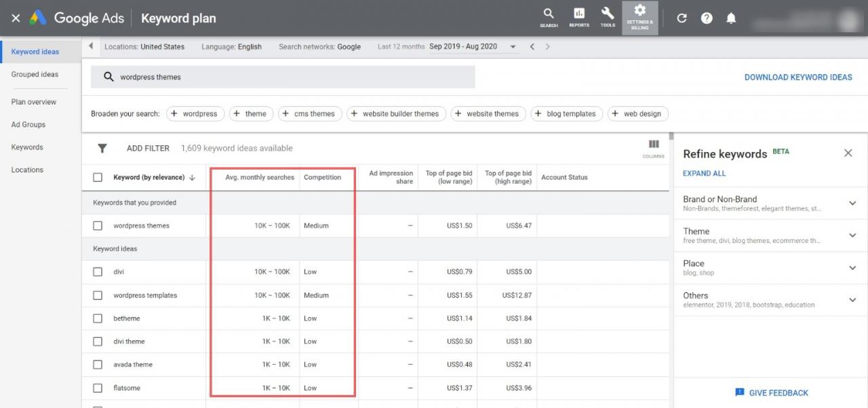Viewport: 868px width, 408px height.
Task: Add 'wordpress' broaden search chip
Action: pyautogui.click(x=194, y=114)
